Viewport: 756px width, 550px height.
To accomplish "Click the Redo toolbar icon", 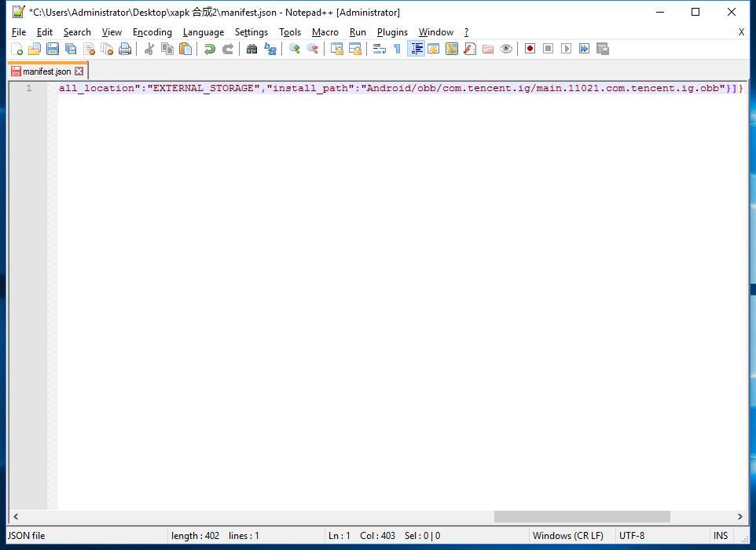I will click(228, 49).
